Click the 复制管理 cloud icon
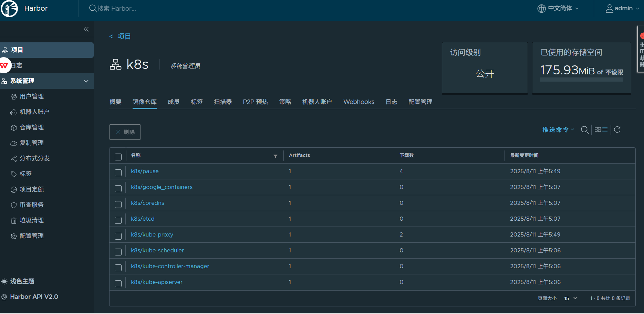This screenshot has height=314, width=644. click(x=14, y=143)
